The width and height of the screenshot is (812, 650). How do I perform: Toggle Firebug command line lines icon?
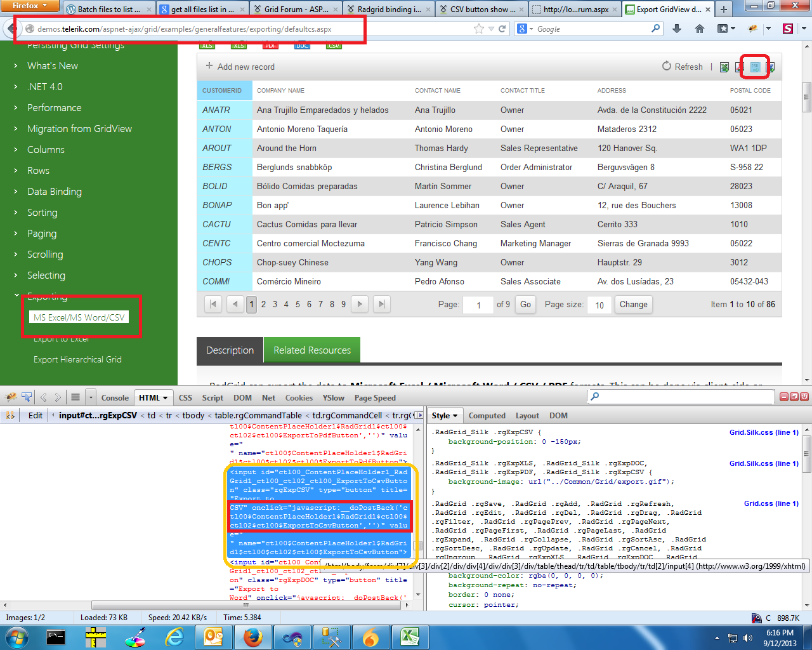tap(75, 397)
